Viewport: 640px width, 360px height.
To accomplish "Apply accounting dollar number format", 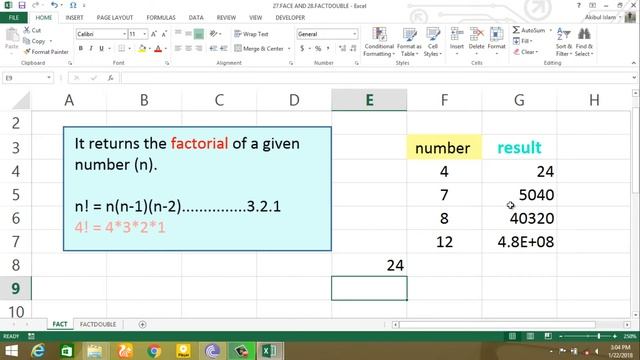I will pos(302,49).
